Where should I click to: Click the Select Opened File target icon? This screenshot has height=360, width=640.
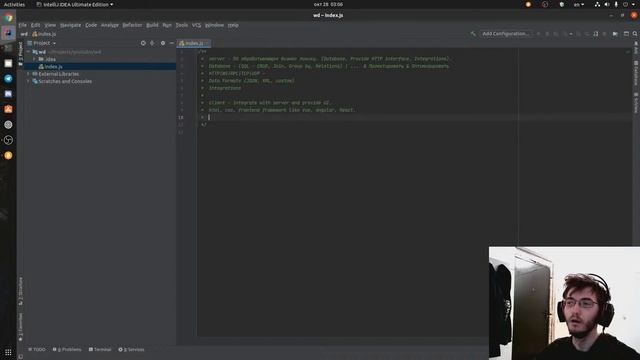[143, 43]
